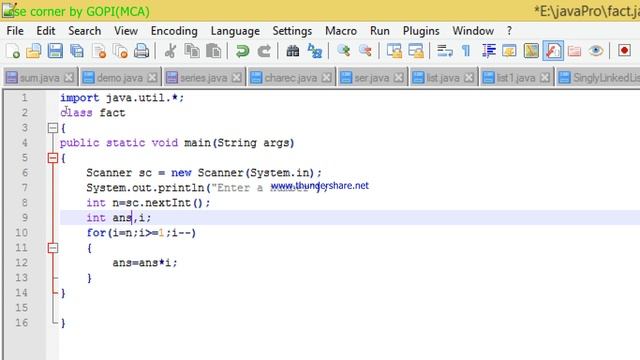Open the Document Map icon

[x=531, y=51]
